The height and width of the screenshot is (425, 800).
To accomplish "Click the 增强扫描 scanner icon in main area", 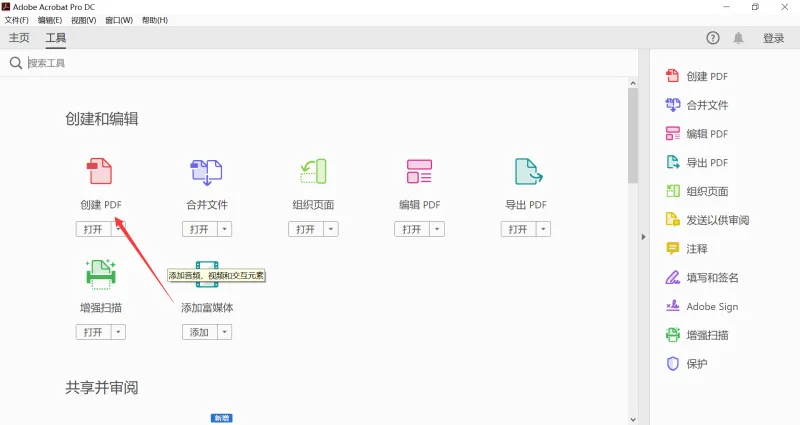I will point(101,274).
